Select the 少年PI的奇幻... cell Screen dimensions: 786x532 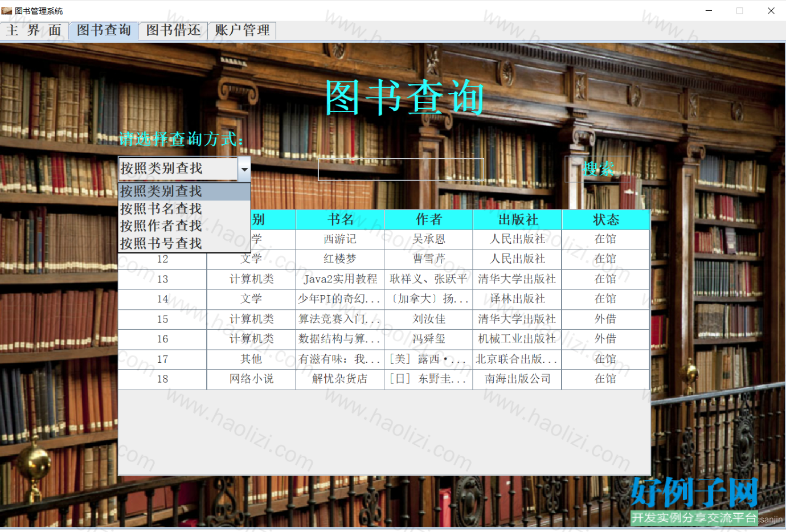pos(340,299)
